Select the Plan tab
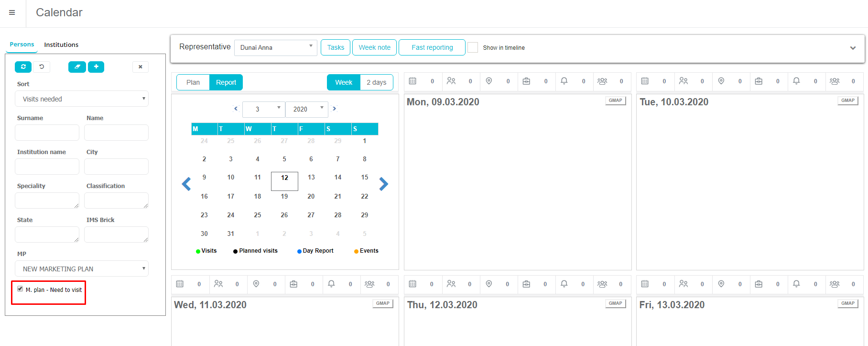Image resolution: width=868 pixels, height=346 pixels. pyautogui.click(x=193, y=82)
